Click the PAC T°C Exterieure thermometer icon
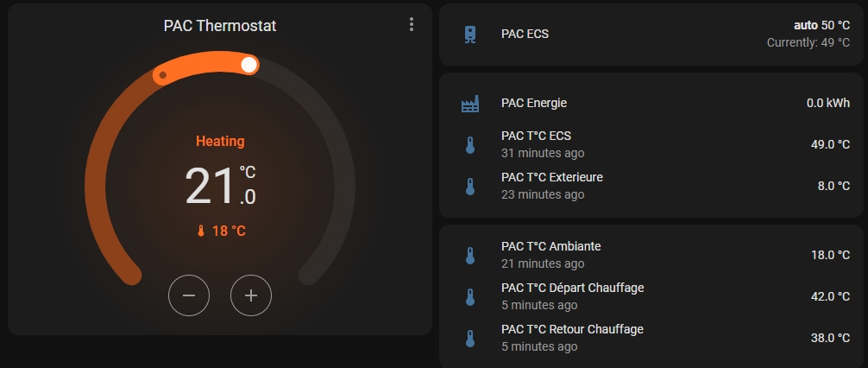This screenshot has width=868, height=368. (x=470, y=187)
